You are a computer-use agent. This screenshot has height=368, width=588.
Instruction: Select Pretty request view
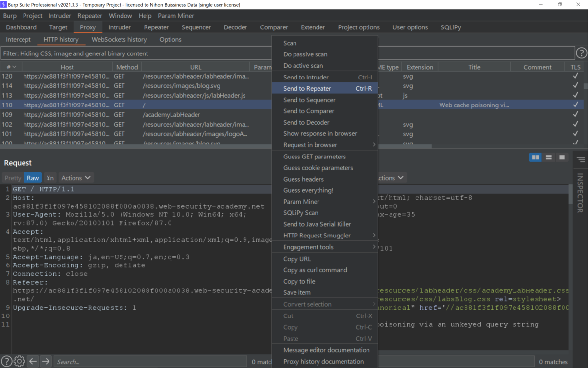pyautogui.click(x=13, y=178)
